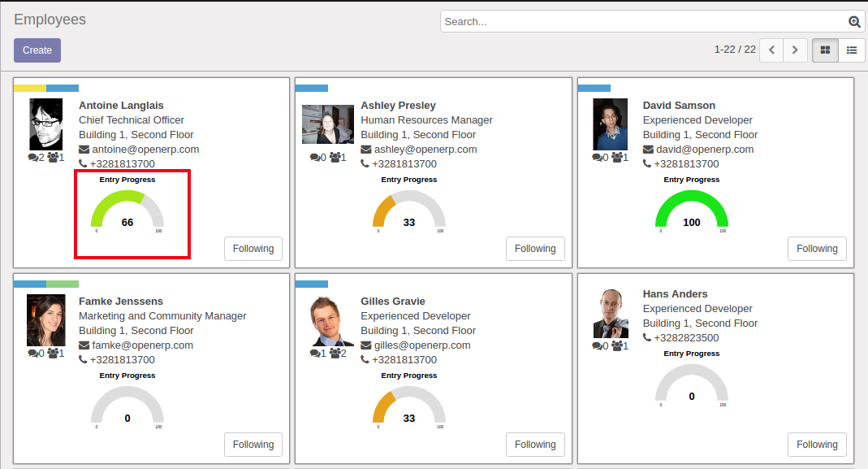The image size is (868, 469).
Task: Click the search magnifier icon
Action: [854, 22]
